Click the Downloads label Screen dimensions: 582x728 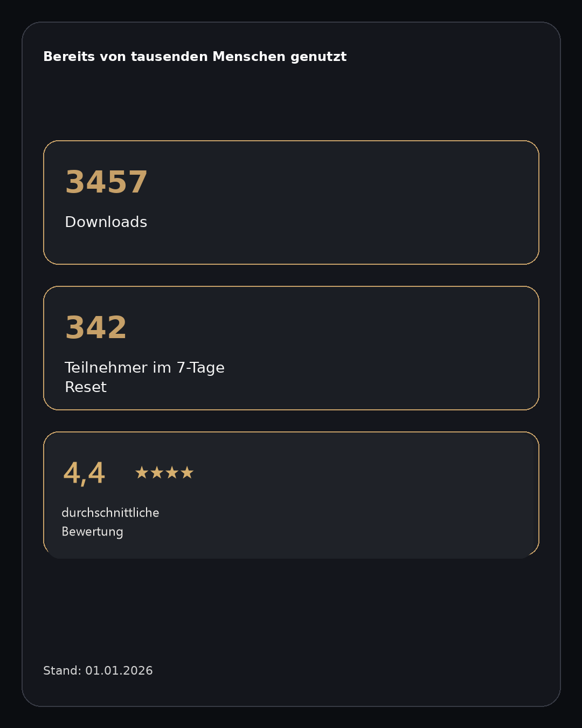(106, 222)
